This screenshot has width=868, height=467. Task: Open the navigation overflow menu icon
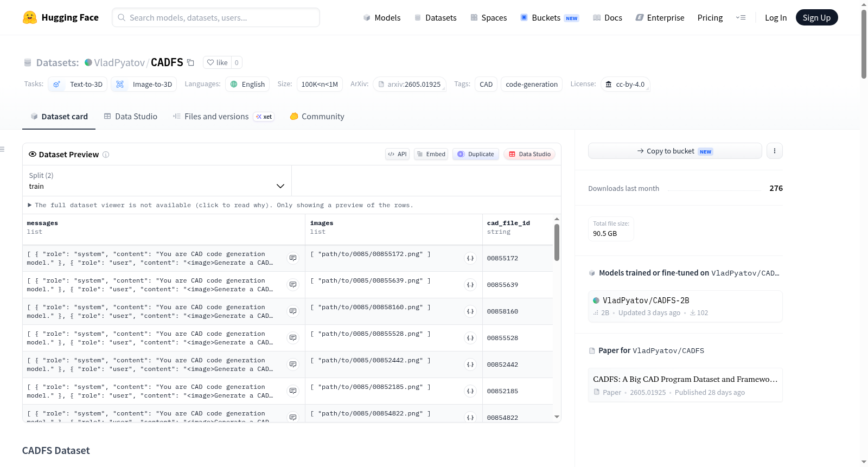pyautogui.click(x=741, y=17)
